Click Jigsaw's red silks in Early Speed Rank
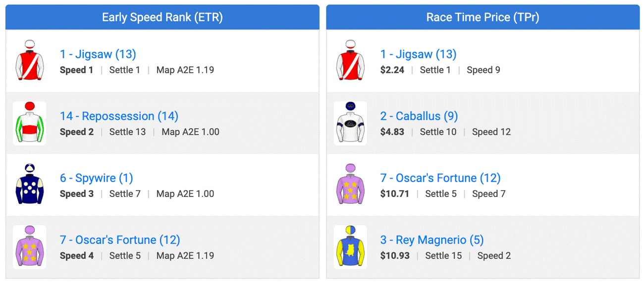Viewport: 644px width, 285px height. tap(30, 61)
